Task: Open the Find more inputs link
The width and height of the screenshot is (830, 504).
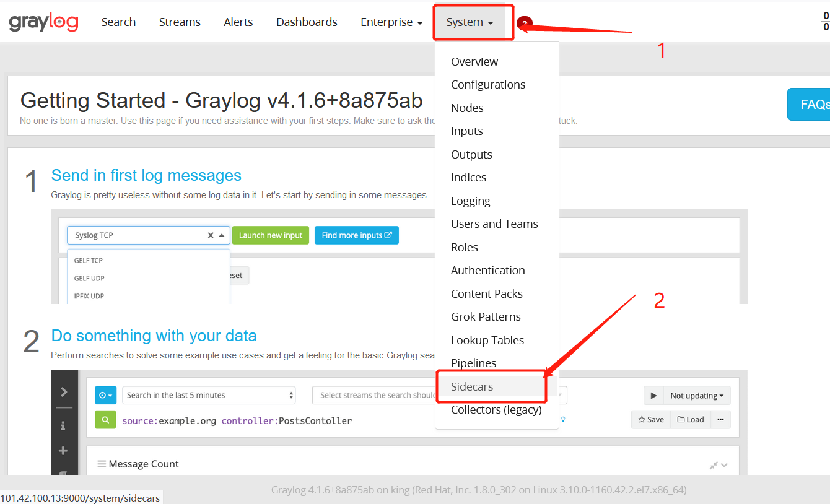Action: click(356, 235)
